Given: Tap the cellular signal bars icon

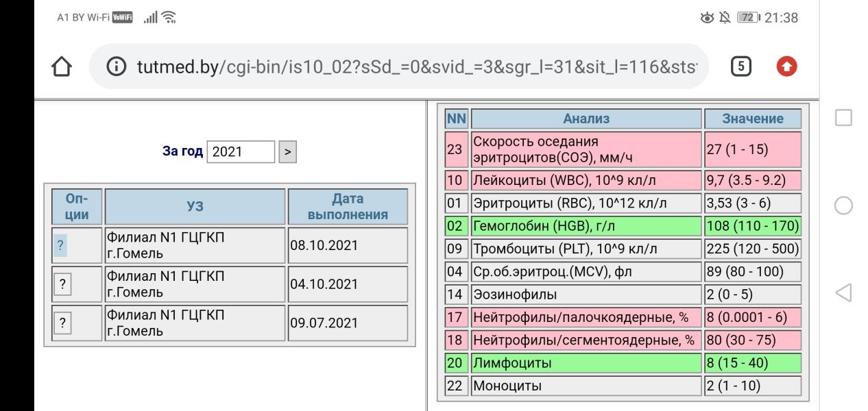Looking at the screenshot, I should click(x=149, y=18).
